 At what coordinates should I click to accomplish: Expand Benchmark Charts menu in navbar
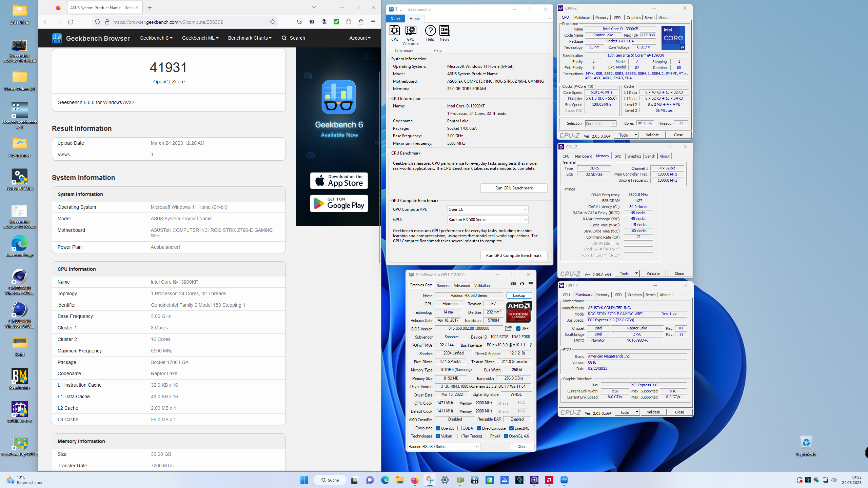250,38
